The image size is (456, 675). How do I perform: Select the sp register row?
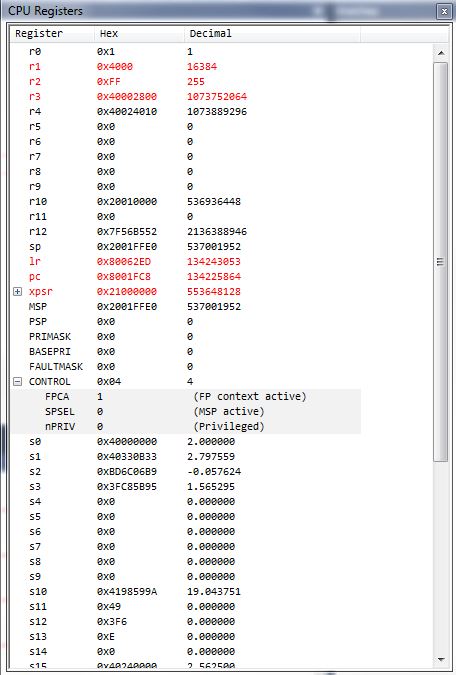(186, 247)
